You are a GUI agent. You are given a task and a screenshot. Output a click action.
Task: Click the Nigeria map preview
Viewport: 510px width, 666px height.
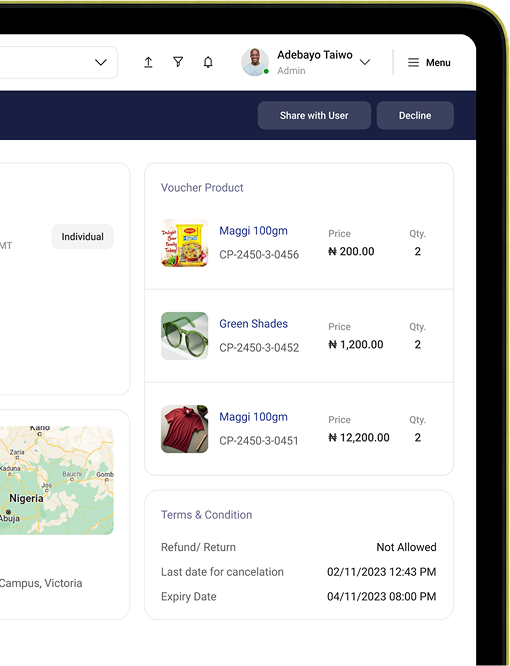pos(56,480)
